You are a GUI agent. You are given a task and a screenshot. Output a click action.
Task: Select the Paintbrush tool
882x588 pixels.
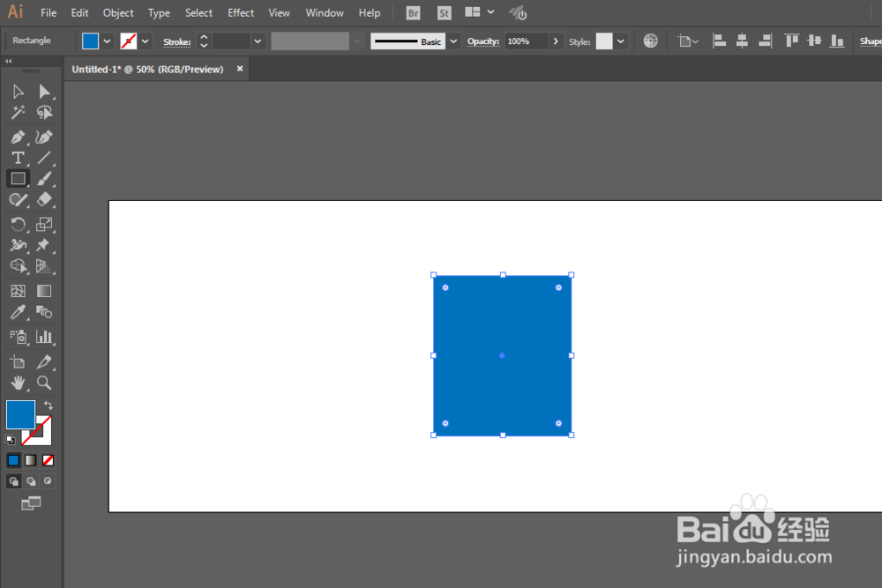[x=44, y=179]
